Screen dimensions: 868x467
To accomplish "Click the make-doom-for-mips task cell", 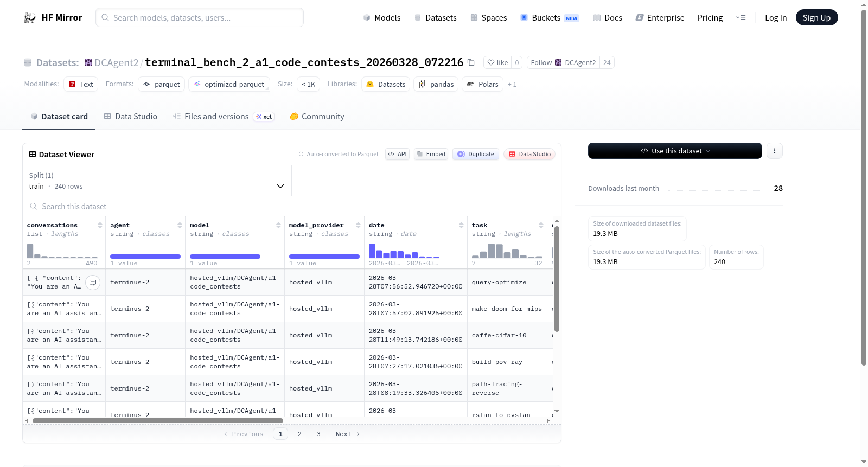I will [x=507, y=309].
